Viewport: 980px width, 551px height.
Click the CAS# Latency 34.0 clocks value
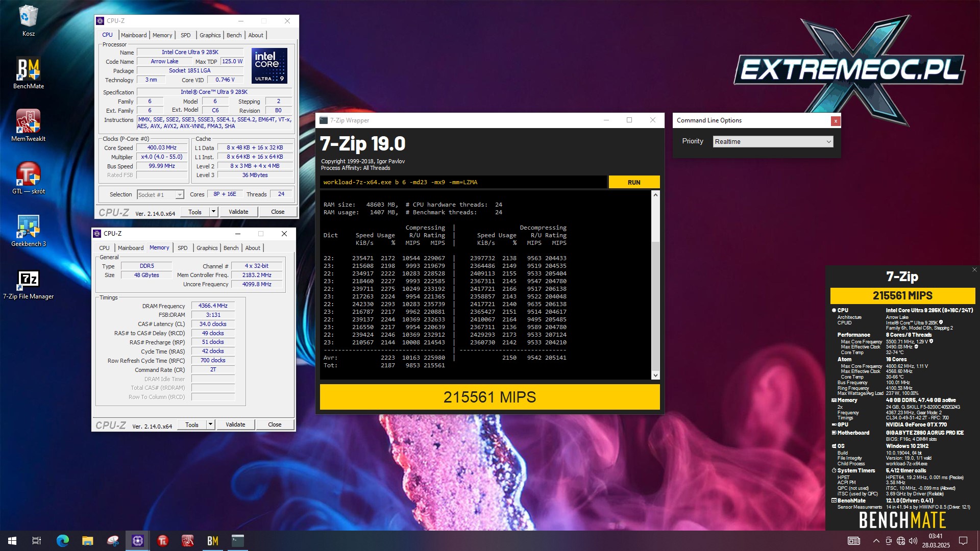coord(213,324)
